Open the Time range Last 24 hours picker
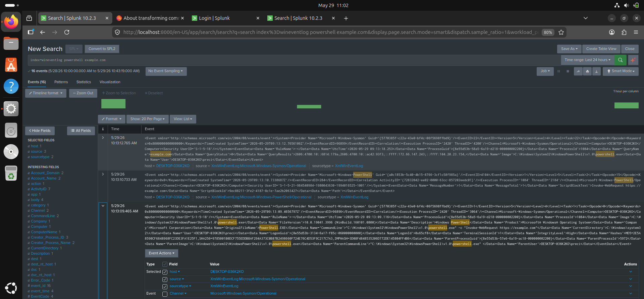 pyautogui.click(x=587, y=60)
